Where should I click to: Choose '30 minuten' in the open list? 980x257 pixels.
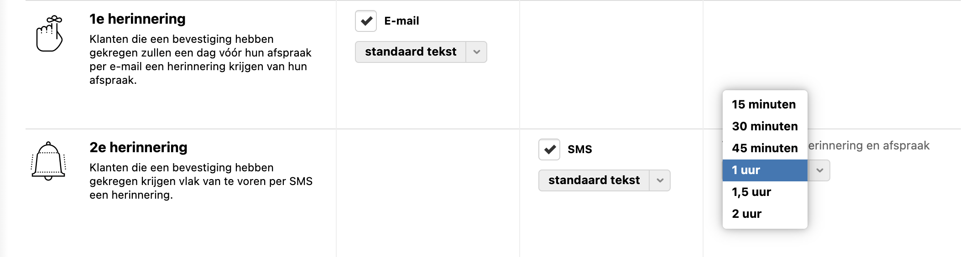[x=765, y=126]
